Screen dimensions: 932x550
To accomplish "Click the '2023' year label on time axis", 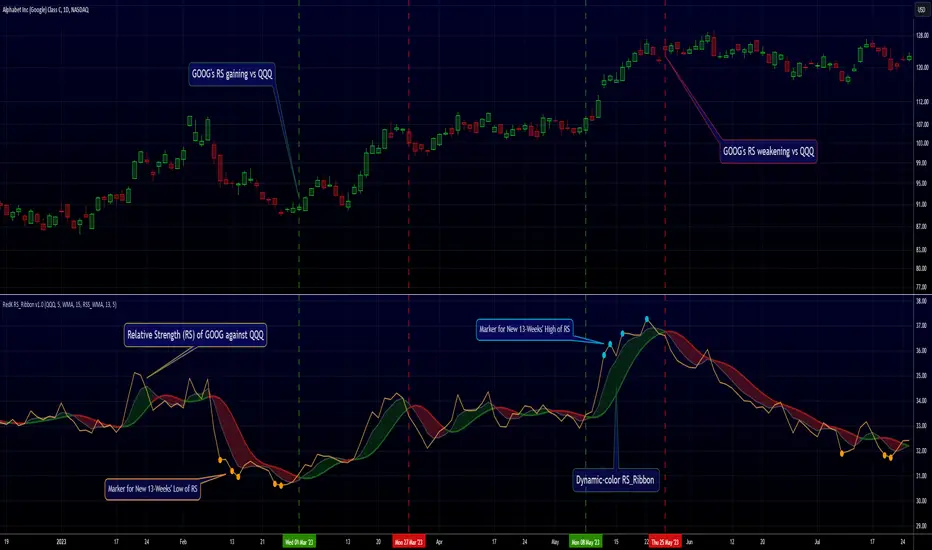I will pos(61,542).
